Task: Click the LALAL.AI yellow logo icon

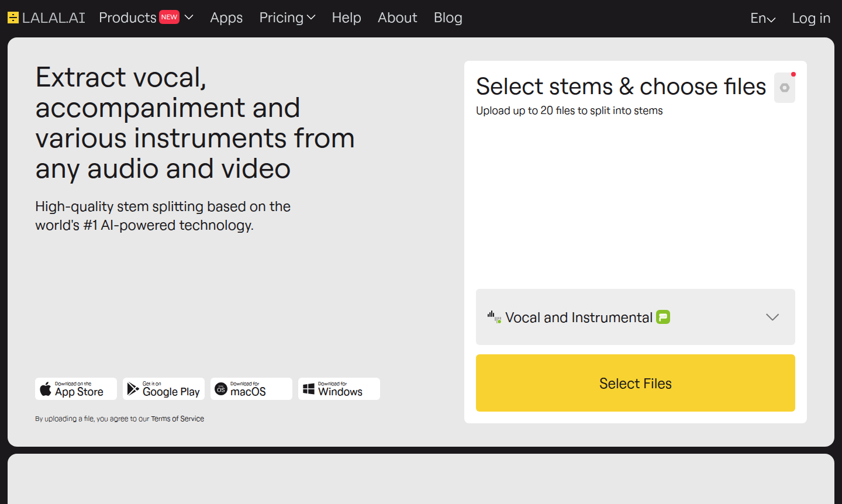Action: (x=13, y=18)
